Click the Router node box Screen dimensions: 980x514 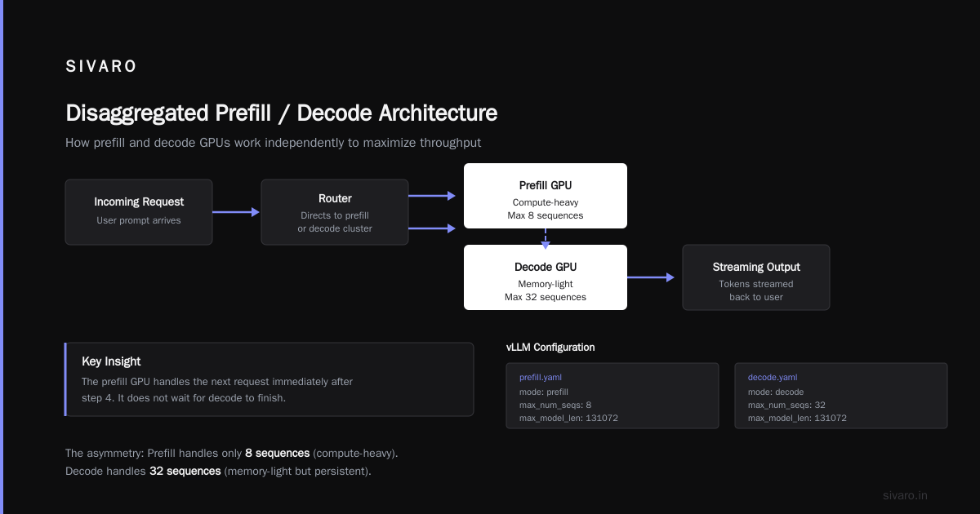[335, 212]
